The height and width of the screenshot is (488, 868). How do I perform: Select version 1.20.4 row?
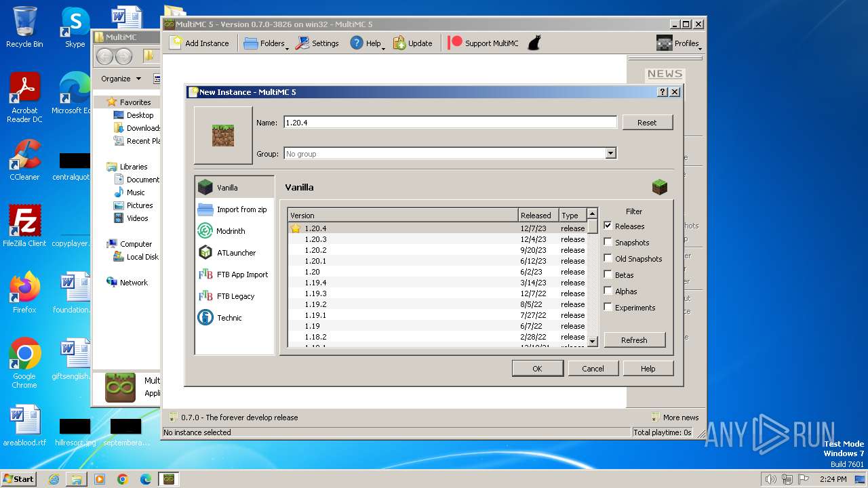pyautogui.click(x=437, y=228)
